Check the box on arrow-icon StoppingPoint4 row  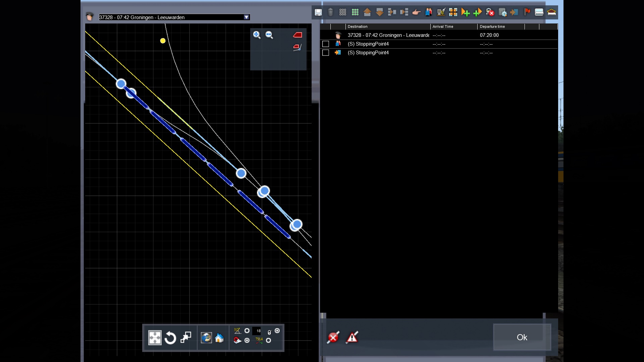[325, 53]
